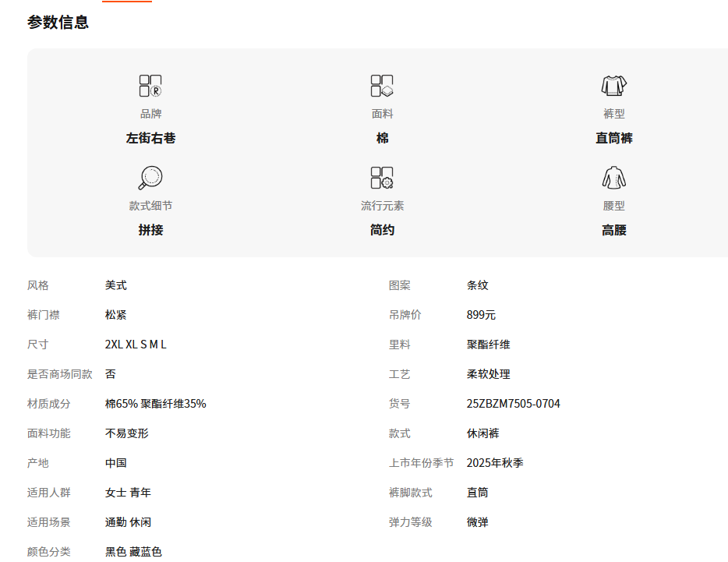Viewport: 728px width, 562px height.
Task: Click the 2025年秋季 launch season value
Action: (495, 463)
